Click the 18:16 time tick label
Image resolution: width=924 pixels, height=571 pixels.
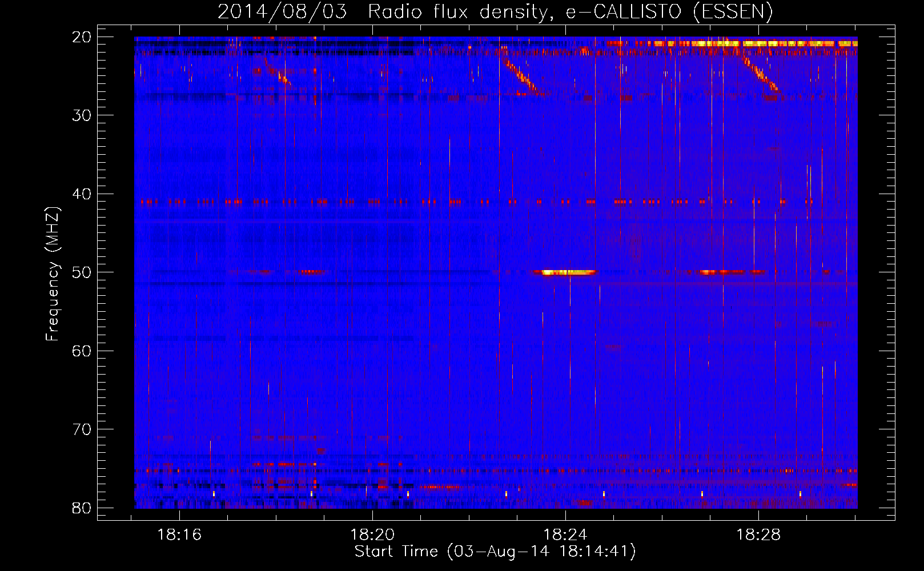[179, 535]
